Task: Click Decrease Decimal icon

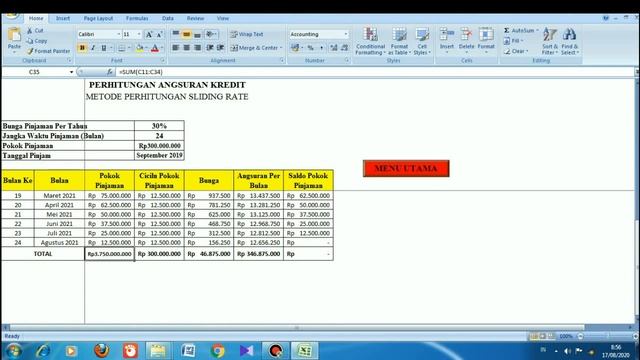Action: click(x=344, y=48)
